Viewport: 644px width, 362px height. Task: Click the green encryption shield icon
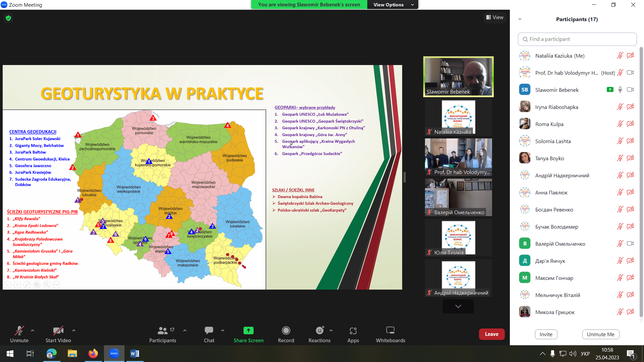pos(8,18)
